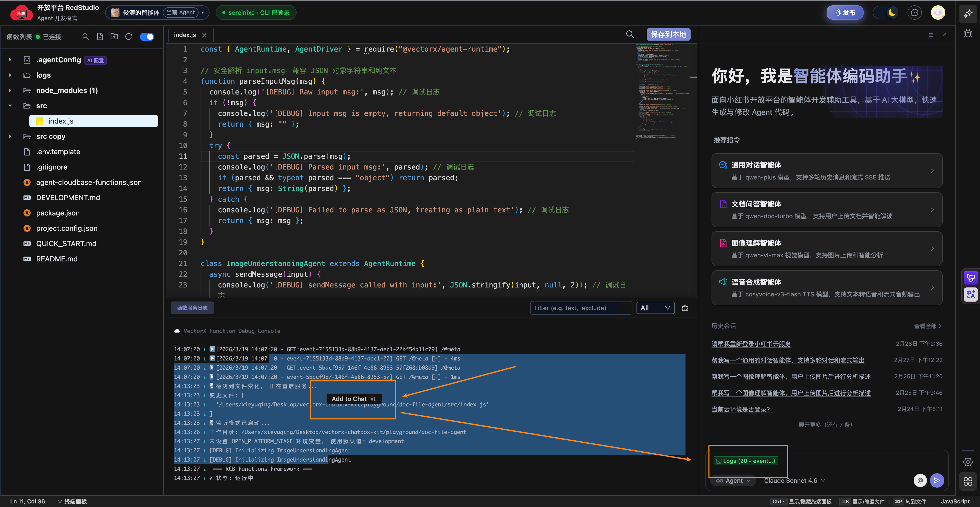Click the Logs (20 - event...) attachment chip
Image resolution: width=980 pixels, height=507 pixels.
point(746,461)
